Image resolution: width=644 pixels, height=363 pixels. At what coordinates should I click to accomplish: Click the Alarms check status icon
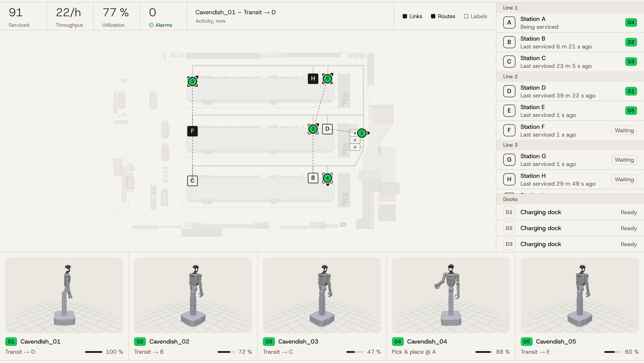(x=151, y=25)
